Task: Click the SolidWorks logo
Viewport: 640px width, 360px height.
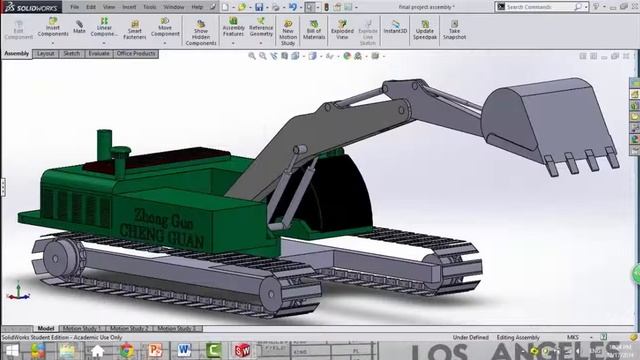Action: click(x=31, y=7)
